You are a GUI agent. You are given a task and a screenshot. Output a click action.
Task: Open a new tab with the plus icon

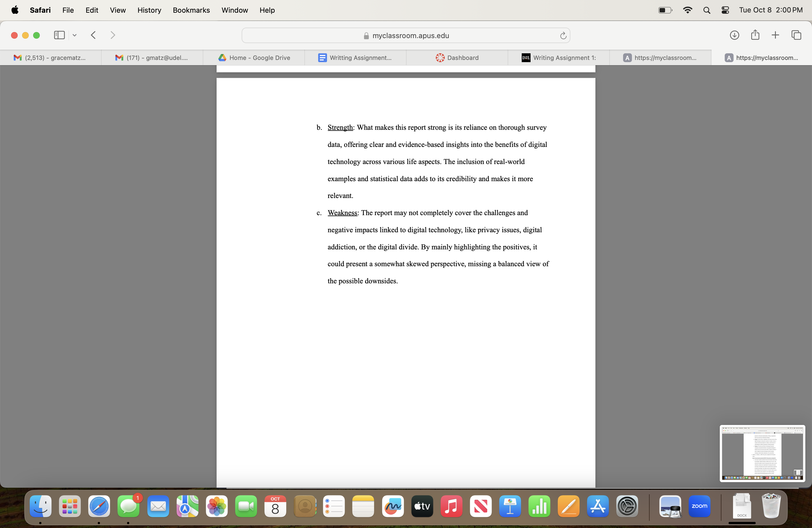[775, 35]
